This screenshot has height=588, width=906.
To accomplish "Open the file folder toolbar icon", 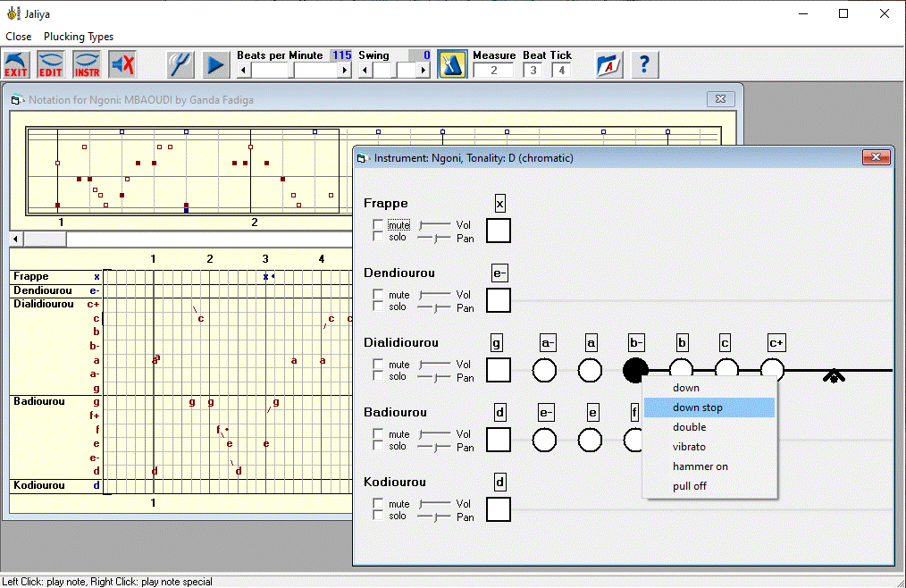I will [609, 64].
